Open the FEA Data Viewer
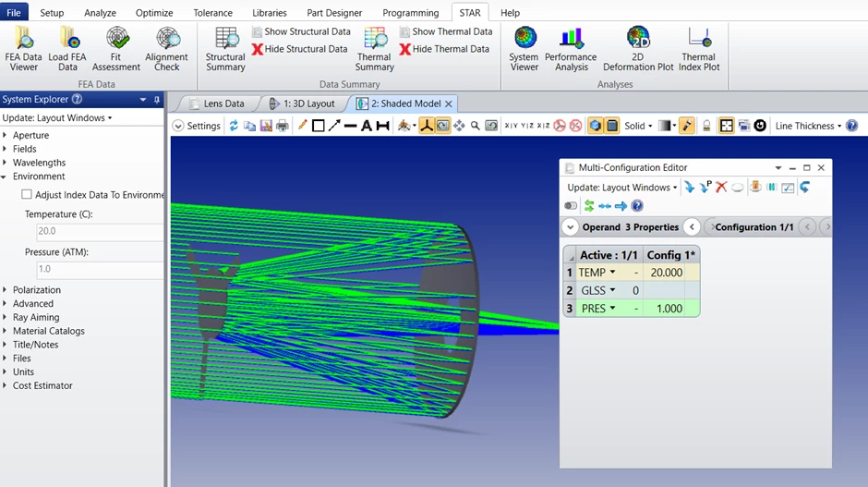Viewport: 868px width, 487px height. pyautogui.click(x=23, y=48)
